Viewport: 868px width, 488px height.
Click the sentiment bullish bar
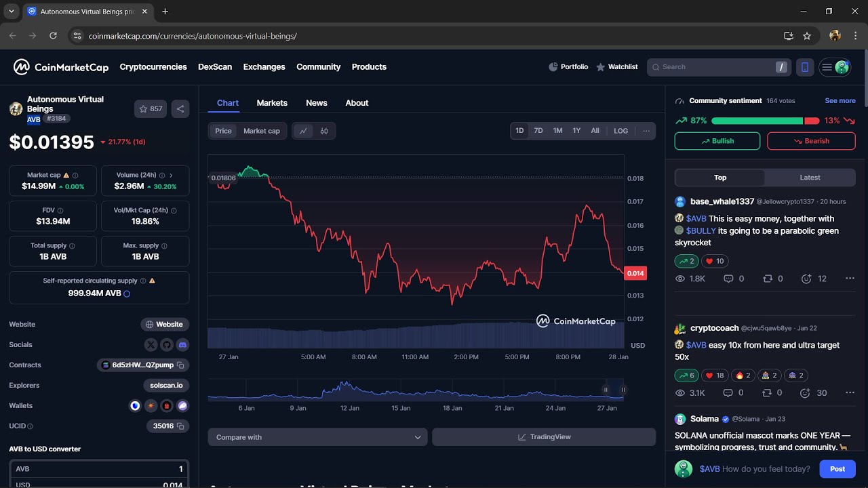tap(757, 121)
